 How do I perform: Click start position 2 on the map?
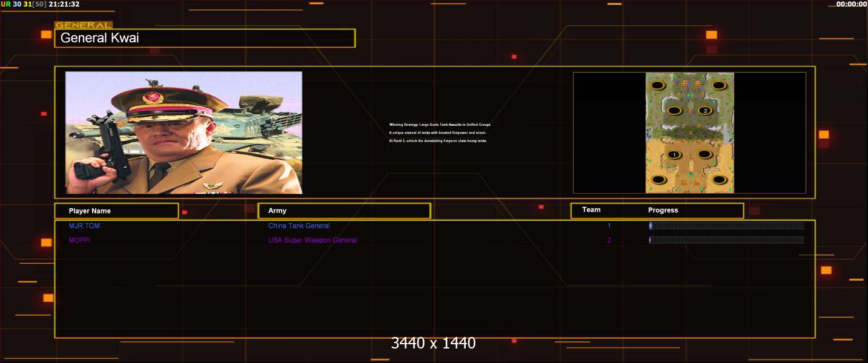click(x=704, y=111)
